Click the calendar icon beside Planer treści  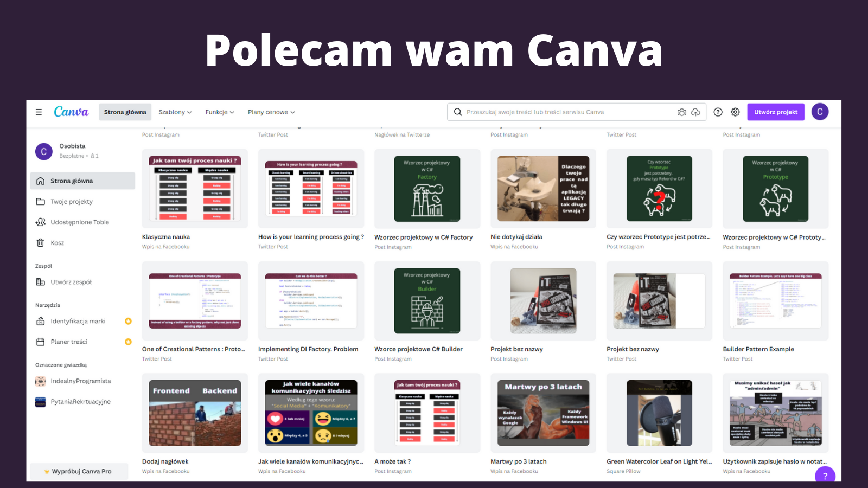click(x=40, y=342)
